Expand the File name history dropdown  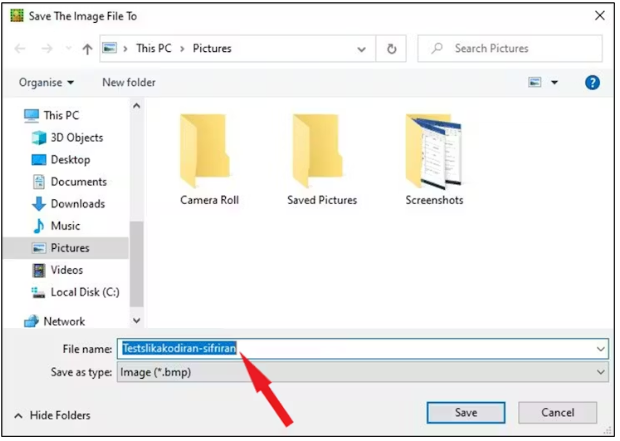600,349
